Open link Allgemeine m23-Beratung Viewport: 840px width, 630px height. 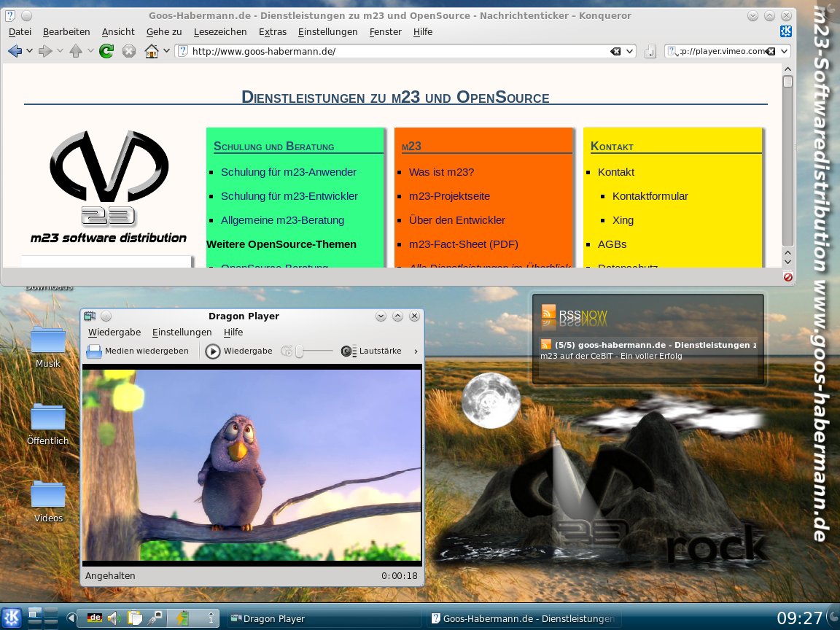(x=282, y=220)
